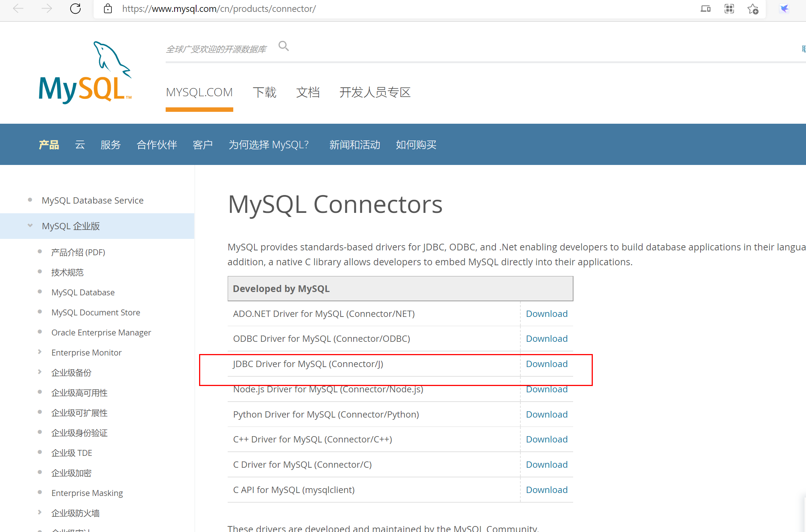Download the mysqlclient C API
Image resolution: width=806 pixels, height=532 pixels.
pos(547,490)
